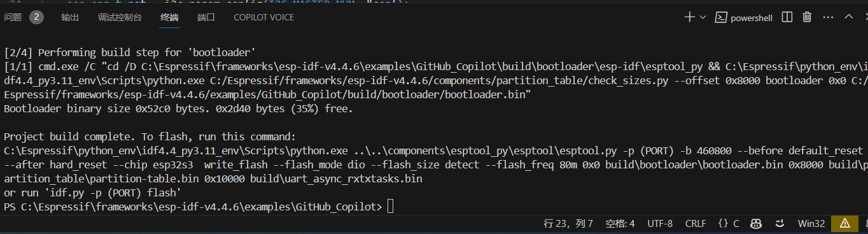Open the 端口 tab
The width and height of the screenshot is (868, 234).
(206, 17)
